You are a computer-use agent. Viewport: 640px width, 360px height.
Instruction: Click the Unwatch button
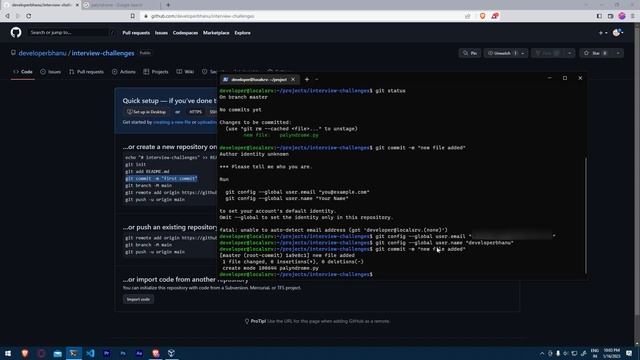(x=502, y=53)
